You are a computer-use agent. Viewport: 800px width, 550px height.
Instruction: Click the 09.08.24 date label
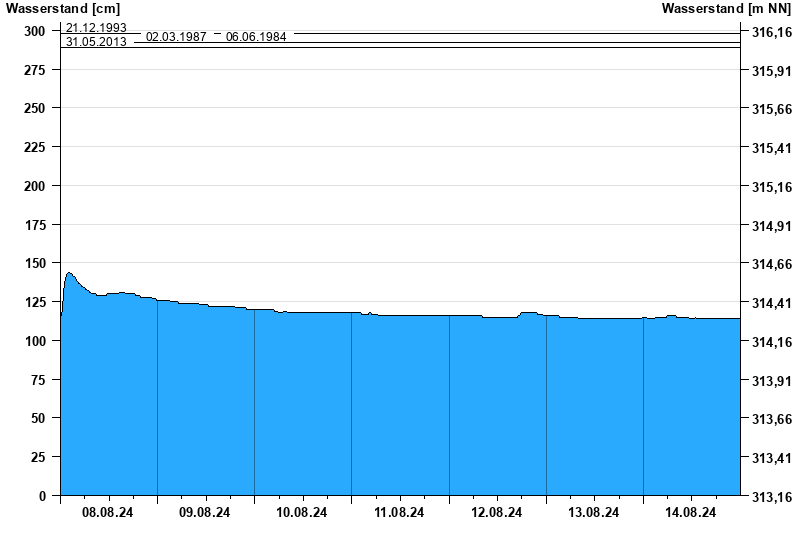click(x=205, y=512)
